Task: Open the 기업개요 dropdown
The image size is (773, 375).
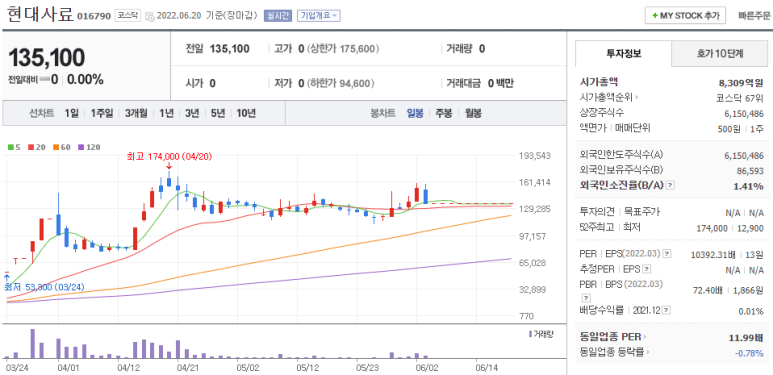Action: click(318, 16)
